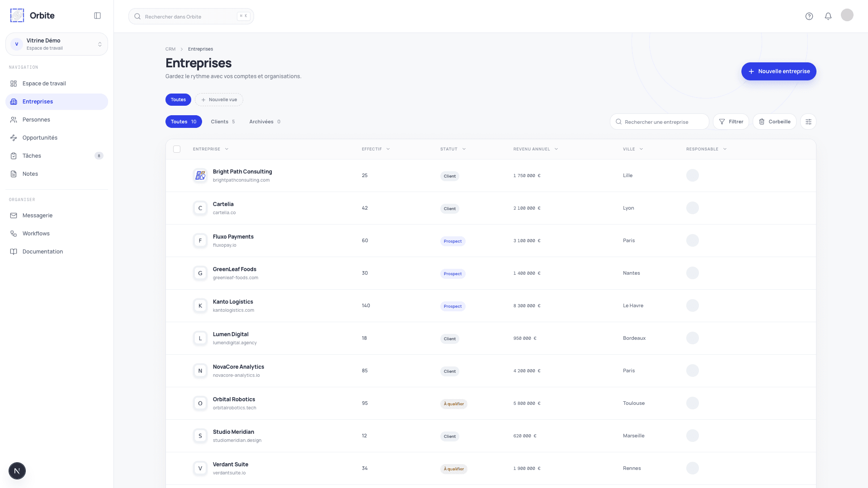Go to Espace de travail in sidebar
868x488 pixels.
pos(57,84)
